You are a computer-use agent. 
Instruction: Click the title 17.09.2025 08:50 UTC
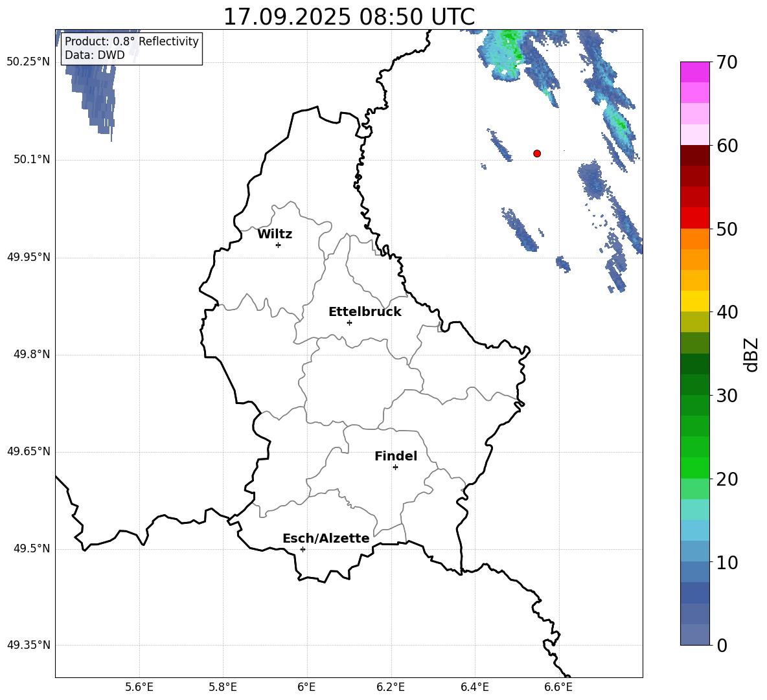(x=349, y=17)
